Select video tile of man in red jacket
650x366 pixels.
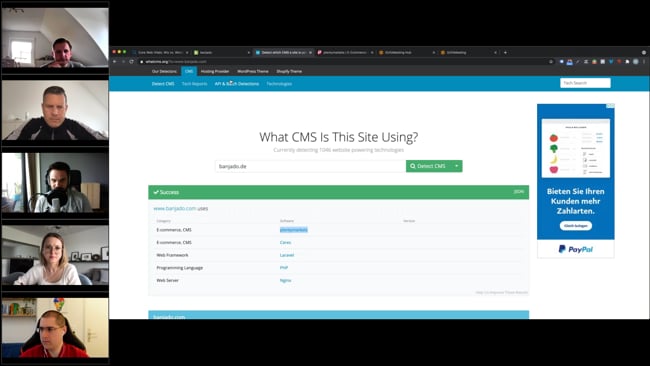point(55,327)
